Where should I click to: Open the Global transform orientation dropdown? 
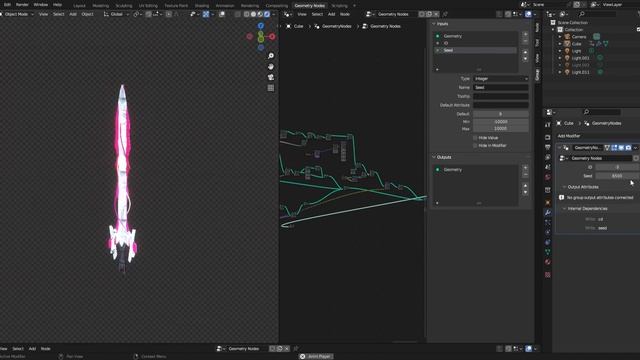tap(116, 14)
